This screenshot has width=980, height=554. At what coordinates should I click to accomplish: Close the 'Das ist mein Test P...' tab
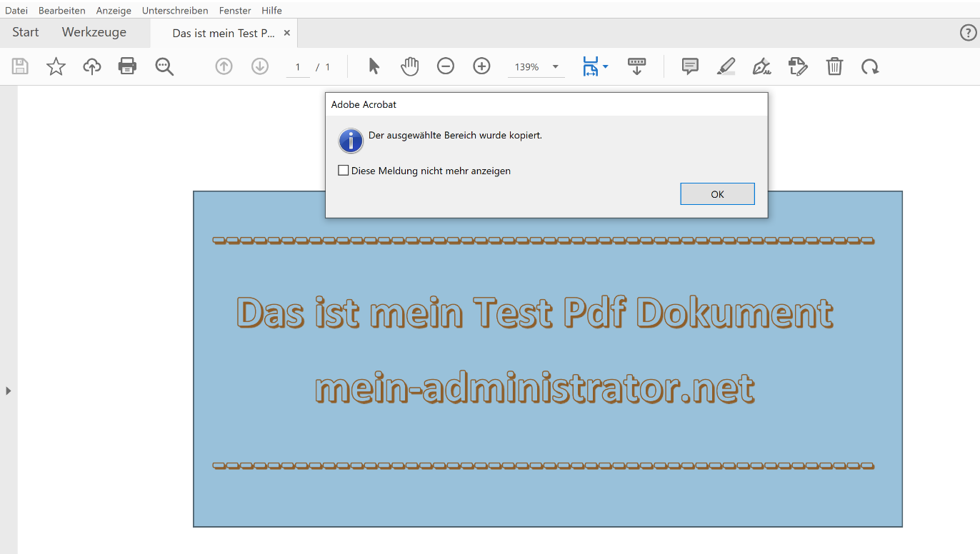point(287,33)
